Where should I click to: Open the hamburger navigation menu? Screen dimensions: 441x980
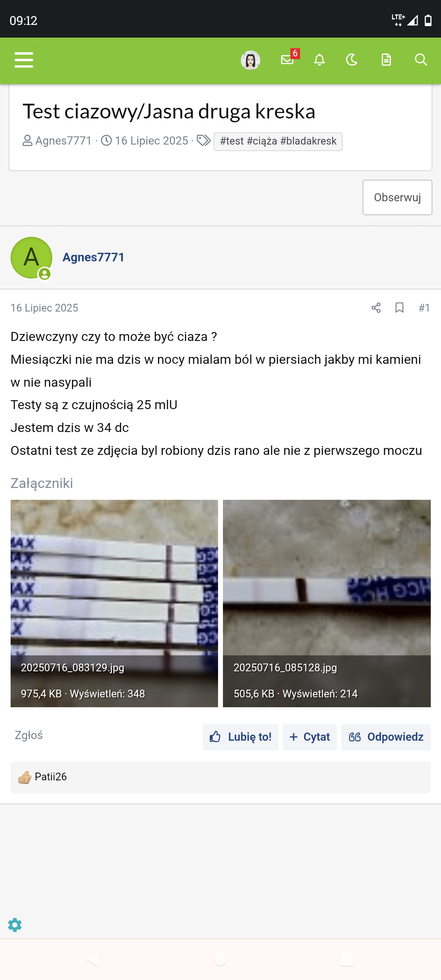coord(24,60)
